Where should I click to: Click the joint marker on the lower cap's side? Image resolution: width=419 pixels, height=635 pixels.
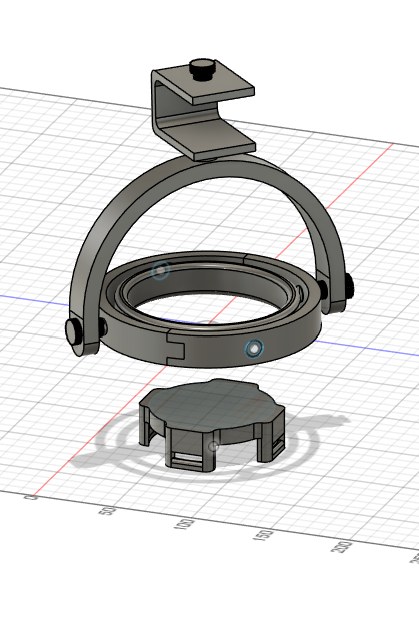click(213, 446)
